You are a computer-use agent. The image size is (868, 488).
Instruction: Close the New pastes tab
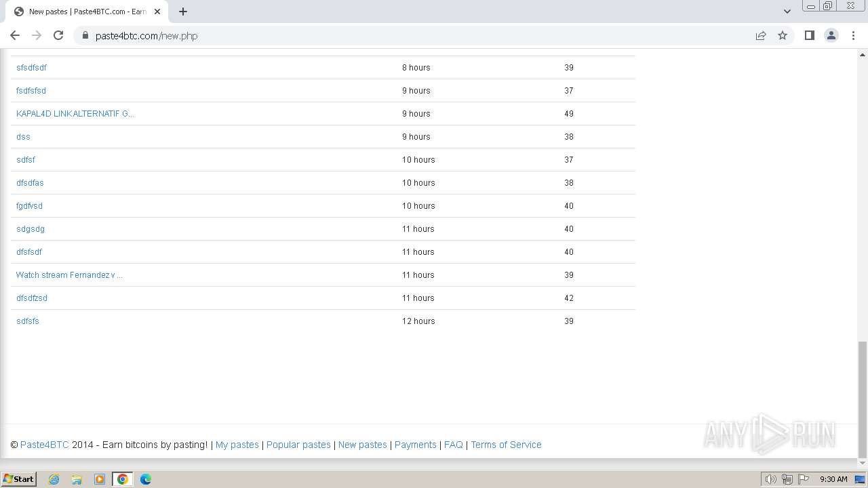click(157, 12)
